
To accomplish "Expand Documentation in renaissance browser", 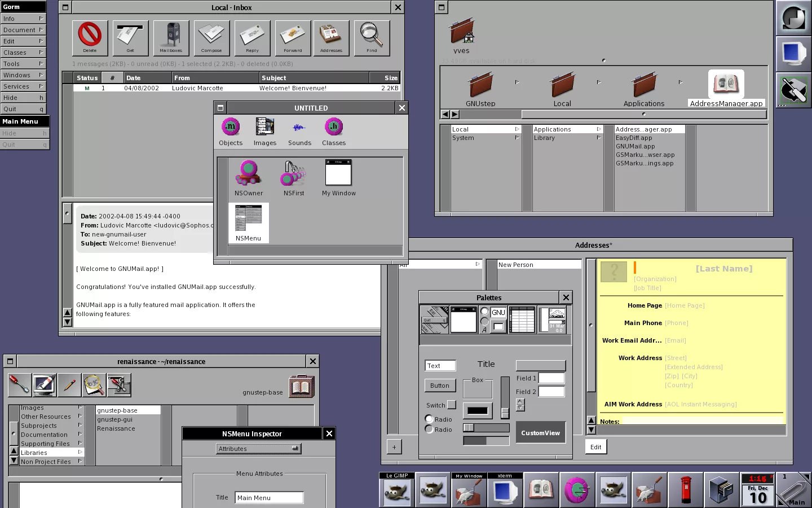I will 52,435.
